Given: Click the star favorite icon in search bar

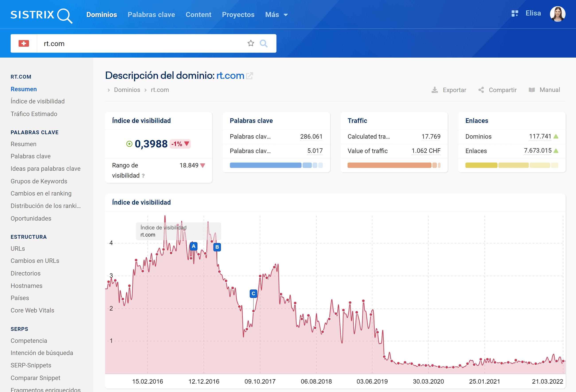Looking at the screenshot, I should pyautogui.click(x=251, y=43).
